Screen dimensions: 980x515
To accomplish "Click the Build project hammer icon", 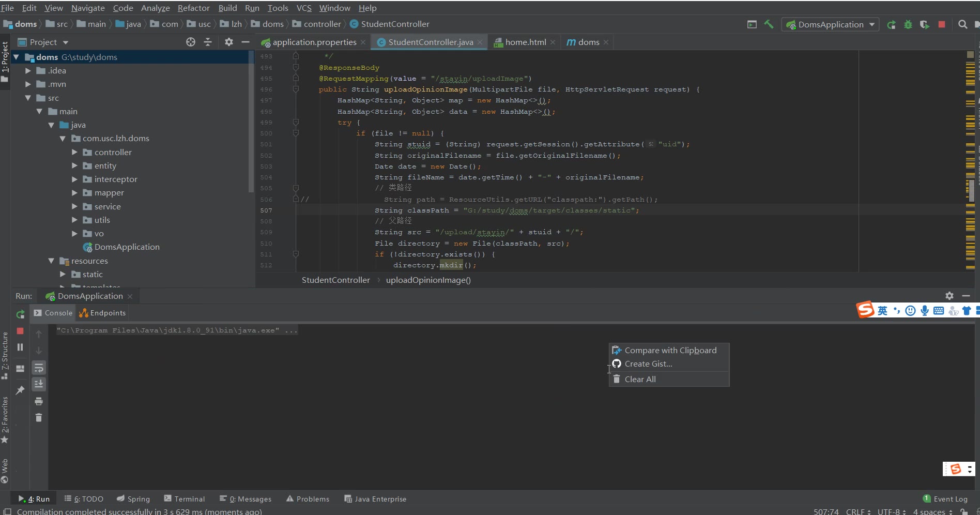I will [x=769, y=24].
